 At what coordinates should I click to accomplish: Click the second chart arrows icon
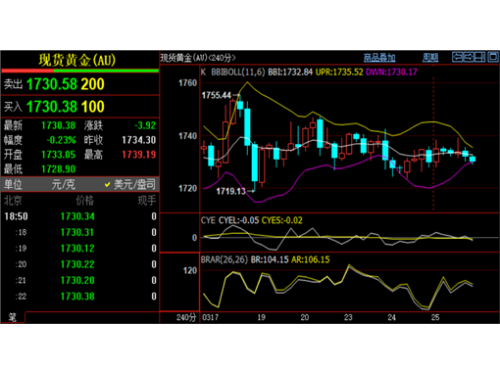[469, 57]
